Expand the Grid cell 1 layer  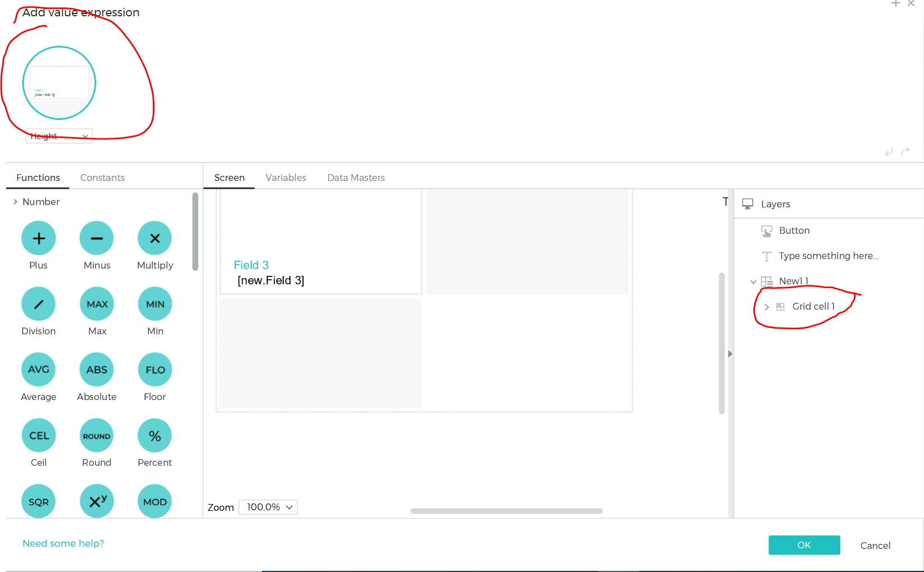[767, 307]
